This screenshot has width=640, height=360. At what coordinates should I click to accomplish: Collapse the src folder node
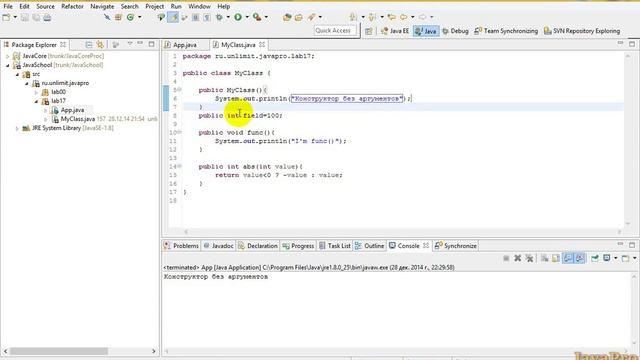pyautogui.click(x=18, y=74)
